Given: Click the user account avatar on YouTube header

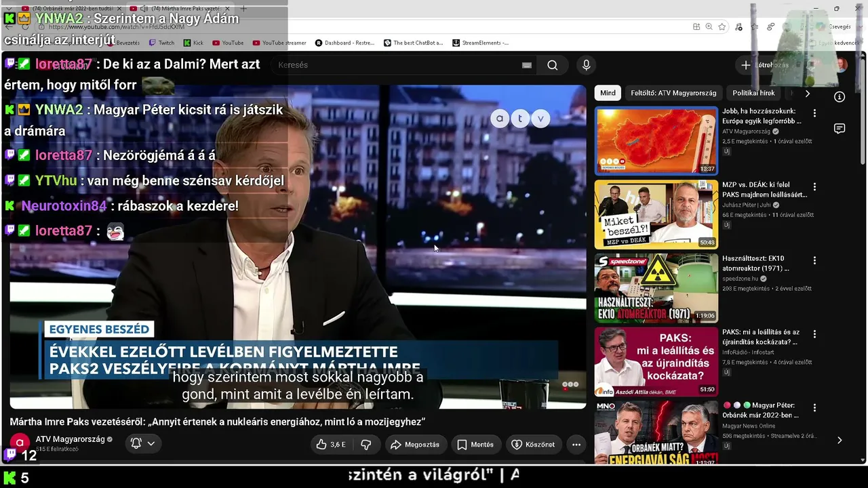Looking at the screenshot, I should pos(841,65).
